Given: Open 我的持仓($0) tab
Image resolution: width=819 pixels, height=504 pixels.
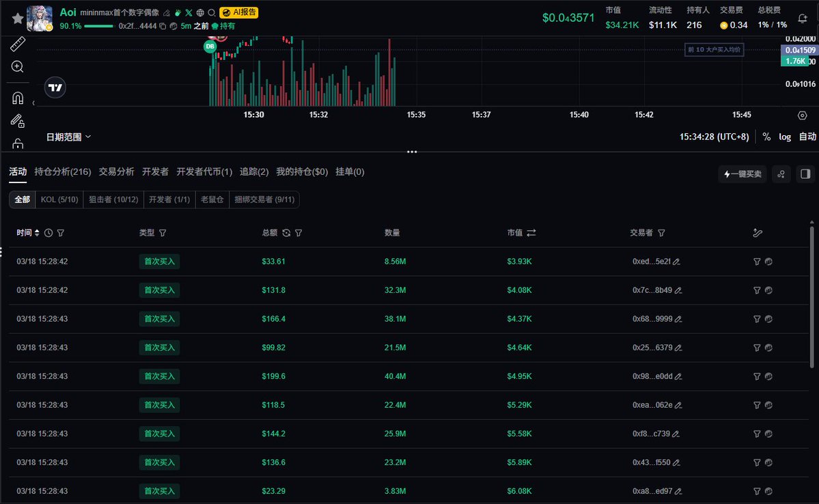Looking at the screenshot, I should (x=302, y=172).
